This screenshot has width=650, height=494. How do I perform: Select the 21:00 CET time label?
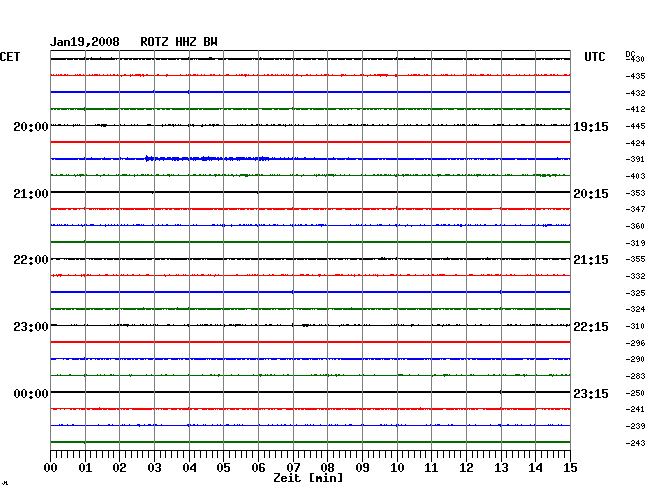(x=31, y=194)
